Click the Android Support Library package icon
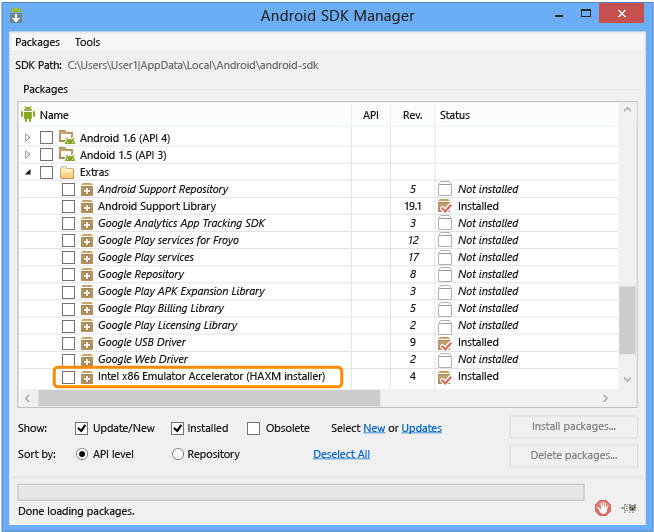654x532 pixels. click(x=87, y=207)
